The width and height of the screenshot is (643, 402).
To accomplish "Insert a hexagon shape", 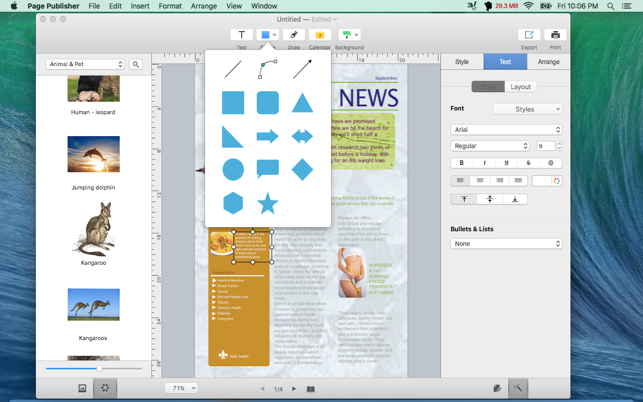I will pos(233,203).
